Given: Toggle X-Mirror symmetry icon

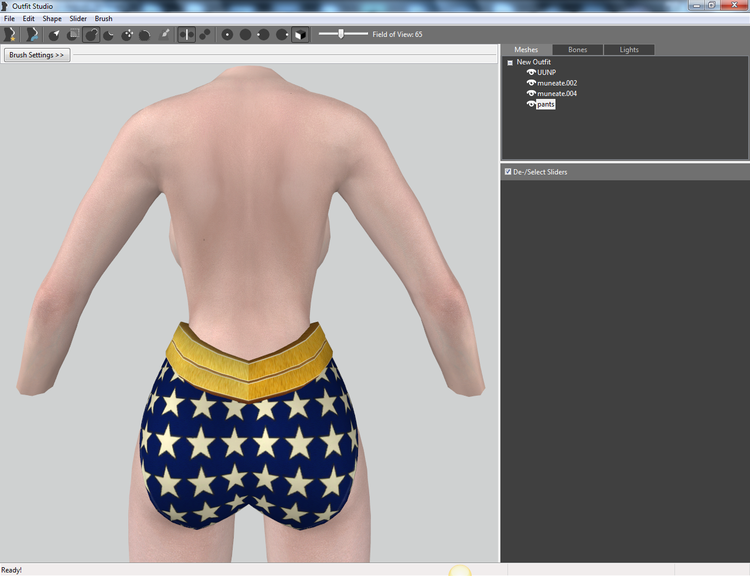Looking at the screenshot, I should point(187,34).
